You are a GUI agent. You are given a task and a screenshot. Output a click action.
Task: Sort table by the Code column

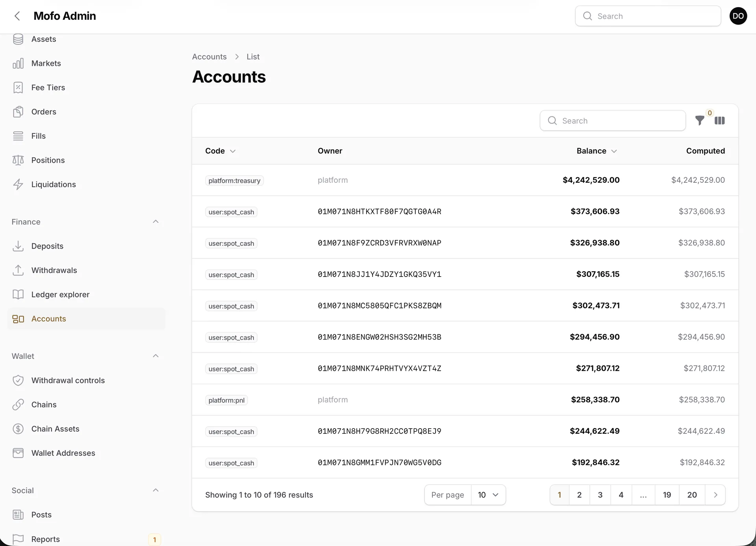220,151
